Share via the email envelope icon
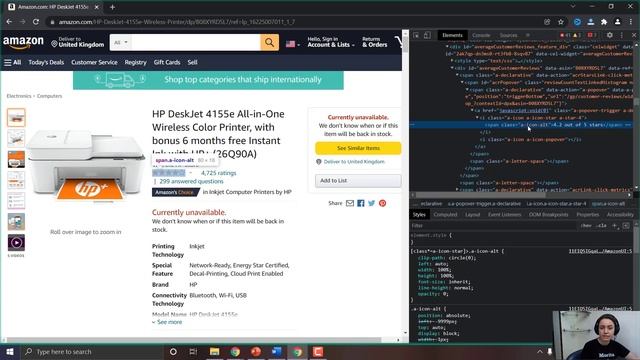Viewport: 640px width, 360px height. pos(350,203)
